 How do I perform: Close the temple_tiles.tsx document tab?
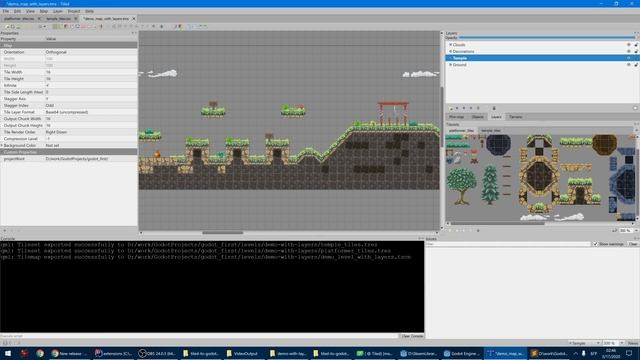click(76, 19)
